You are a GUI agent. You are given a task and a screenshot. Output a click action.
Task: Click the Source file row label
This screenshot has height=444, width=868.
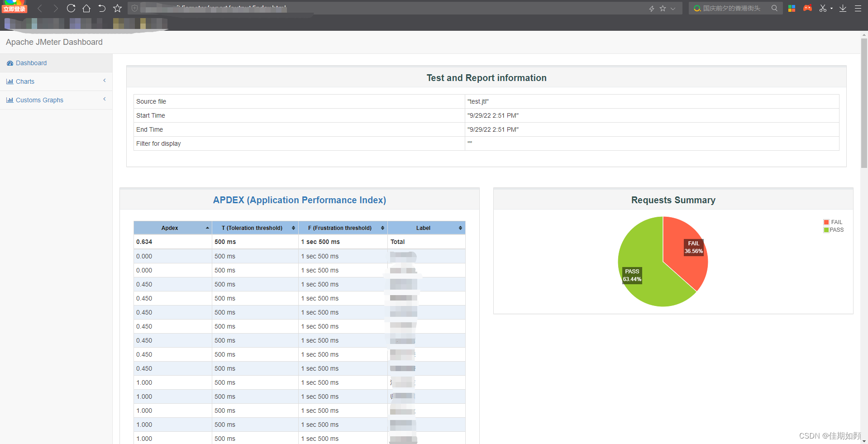tap(151, 101)
